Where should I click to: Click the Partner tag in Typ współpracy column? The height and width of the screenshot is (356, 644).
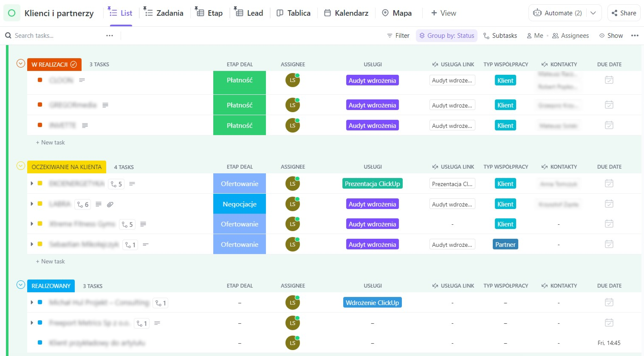[505, 244]
